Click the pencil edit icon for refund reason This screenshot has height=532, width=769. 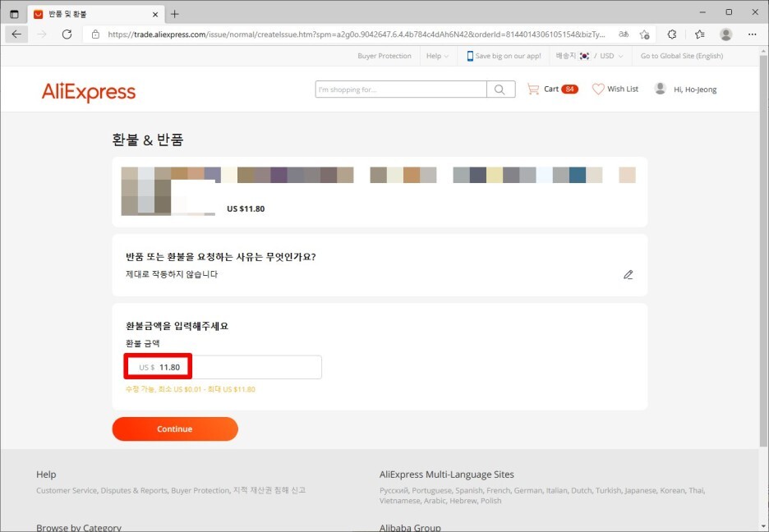(x=629, y=274)
